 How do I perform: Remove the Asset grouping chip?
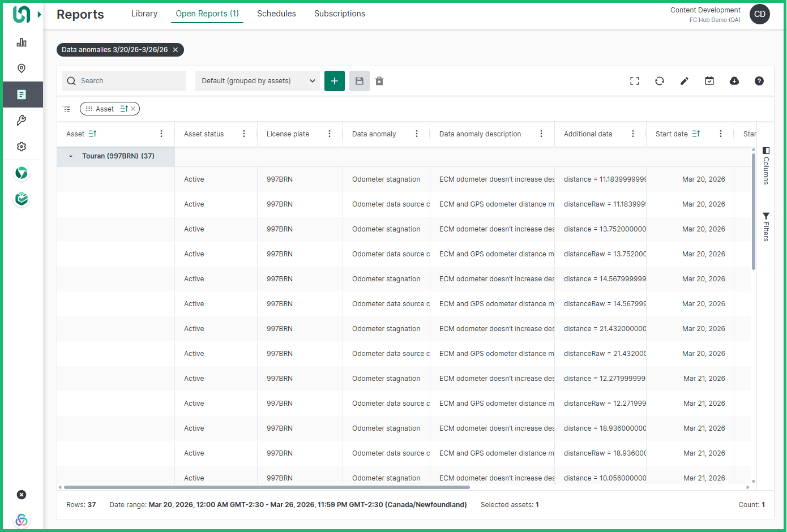133,109
